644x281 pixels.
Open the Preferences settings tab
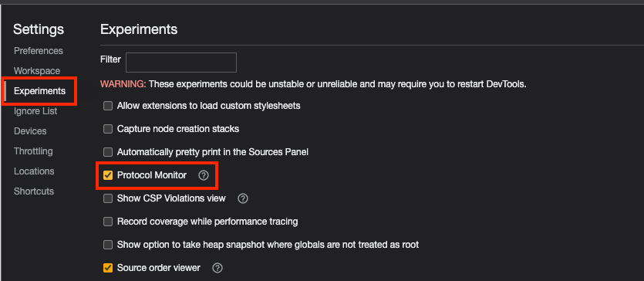click(x=39, y=51)
